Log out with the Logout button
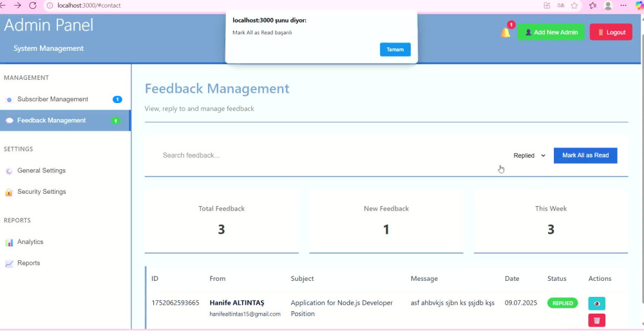 tap(611, 32)
